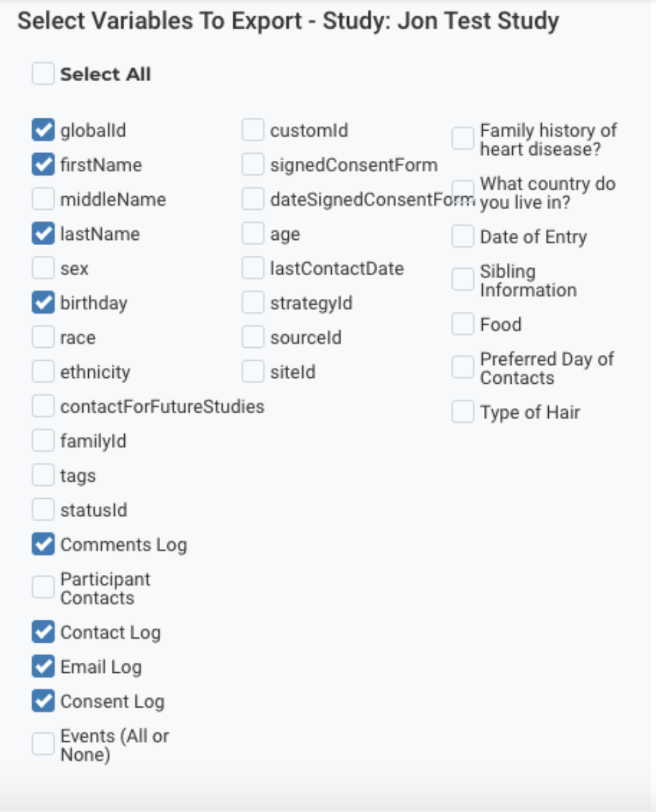Enable contactForFutureStudies for export

click(43, 407)
